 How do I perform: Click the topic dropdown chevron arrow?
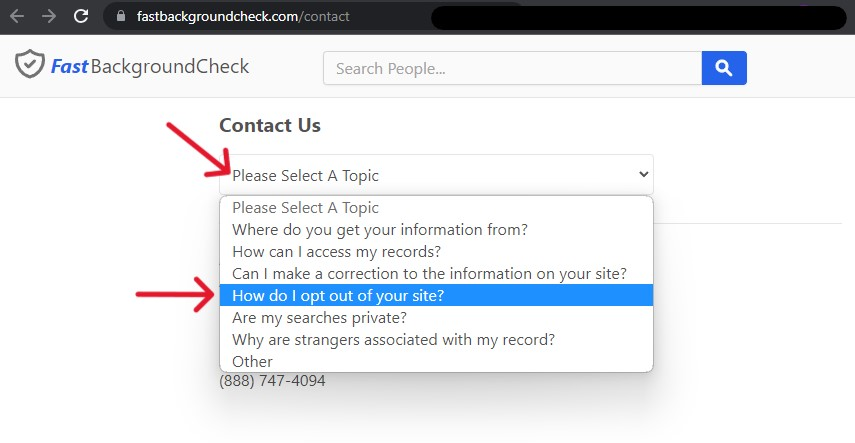pos(643,175)
